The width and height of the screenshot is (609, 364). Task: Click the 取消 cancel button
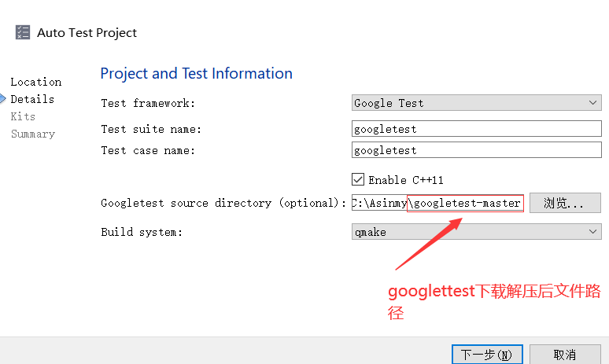[x=565, y=355]
